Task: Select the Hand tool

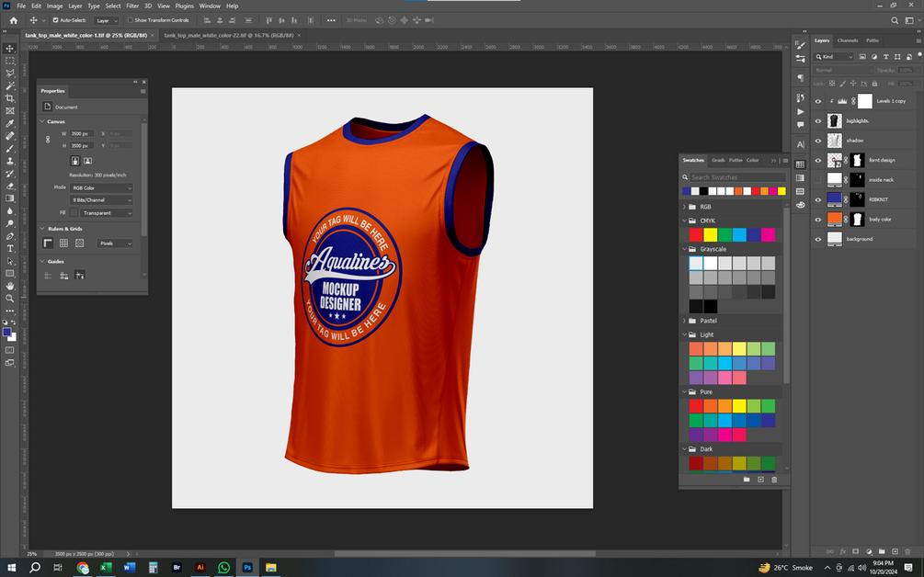Action: (x=10, y=286)
